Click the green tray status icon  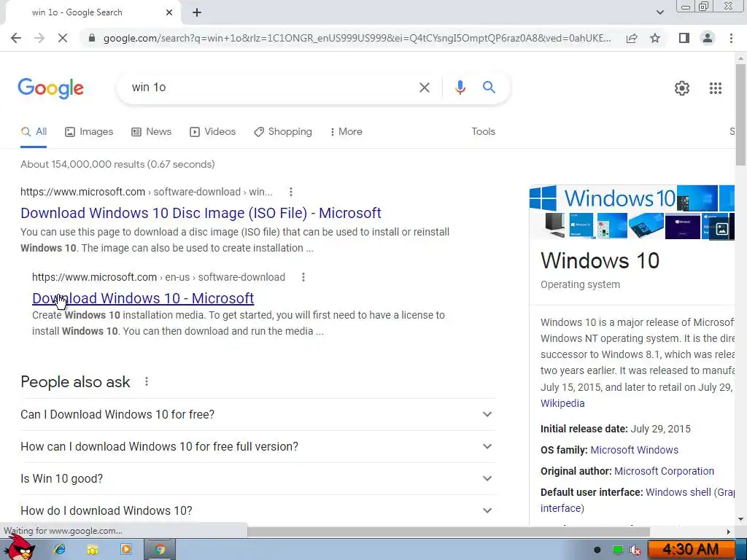617,550
